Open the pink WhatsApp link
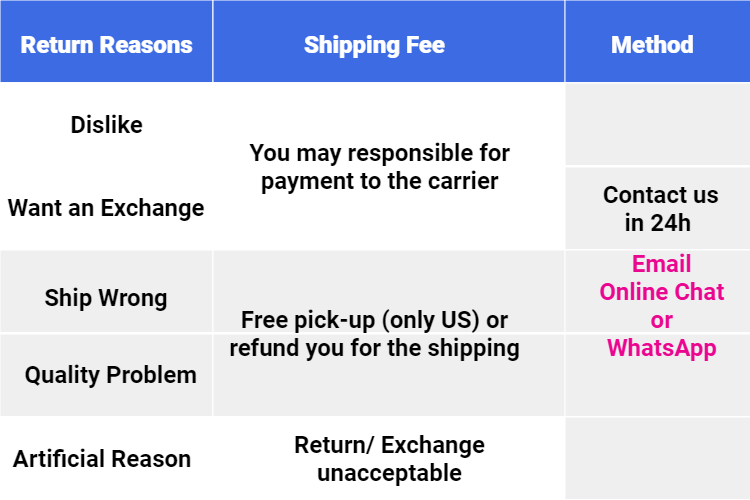This screenshot has width=750, height=500. pos(662,348)
